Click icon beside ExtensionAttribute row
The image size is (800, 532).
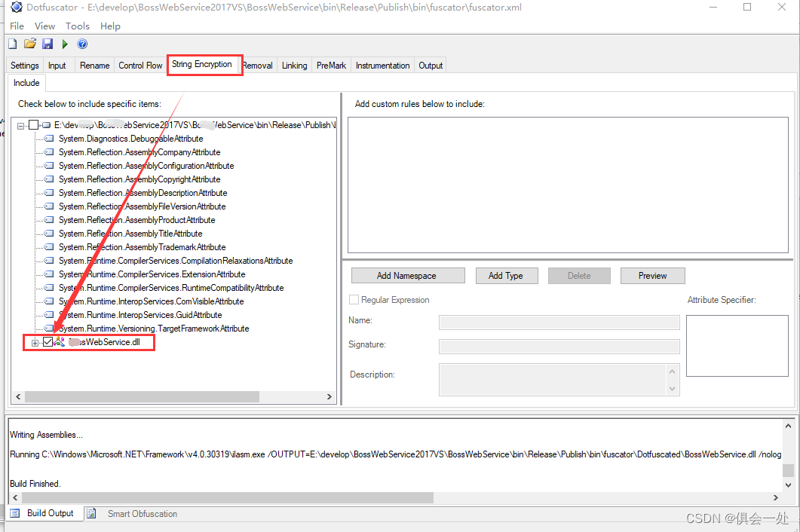point(49,274)
